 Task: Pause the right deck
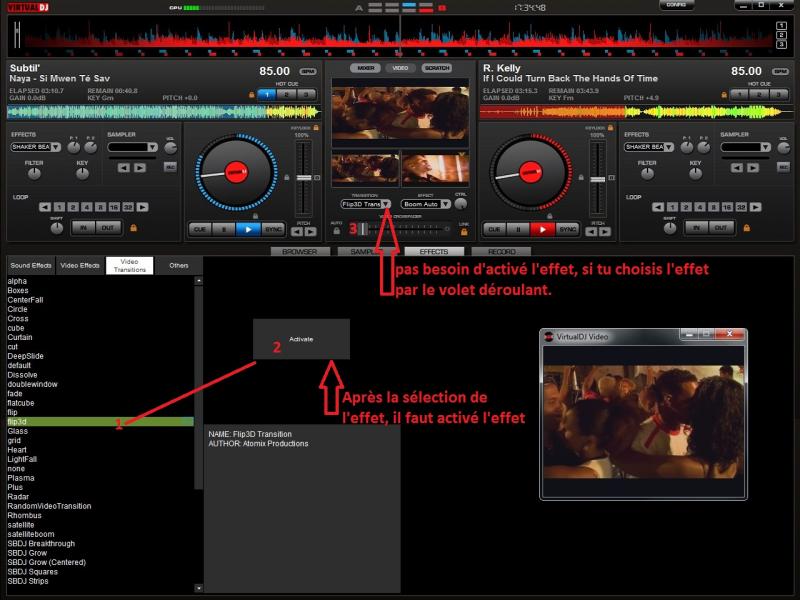tap(518, 229)
